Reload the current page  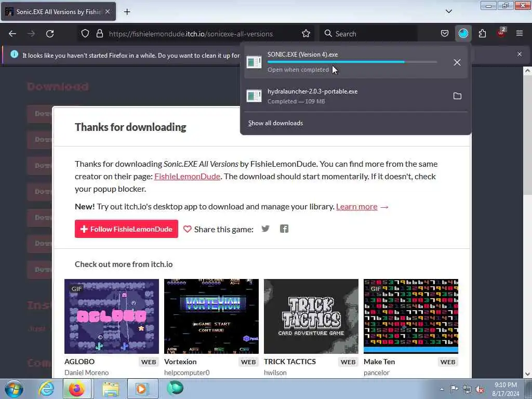(50, 34)
